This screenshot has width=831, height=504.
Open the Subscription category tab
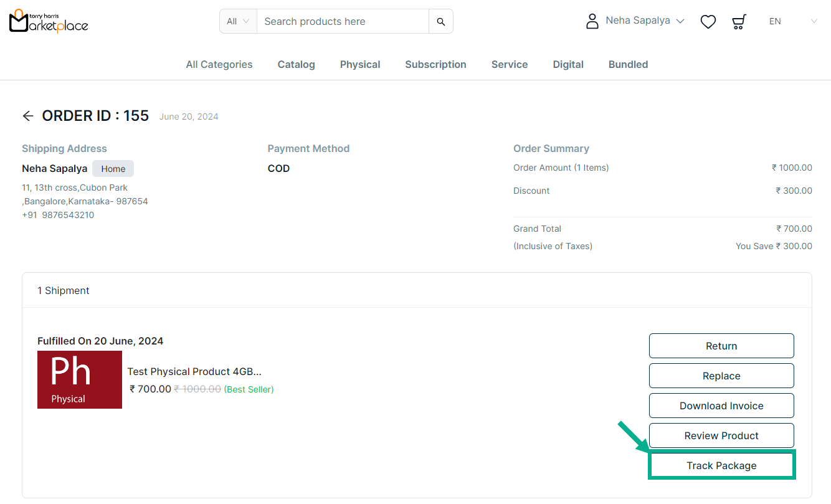coord(435,64)
